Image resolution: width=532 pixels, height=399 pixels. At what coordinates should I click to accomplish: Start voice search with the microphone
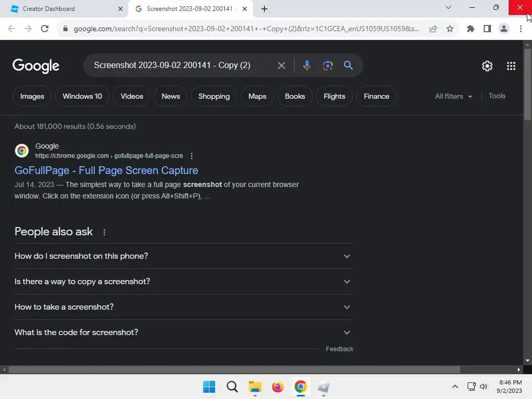[x=307, y=65]
